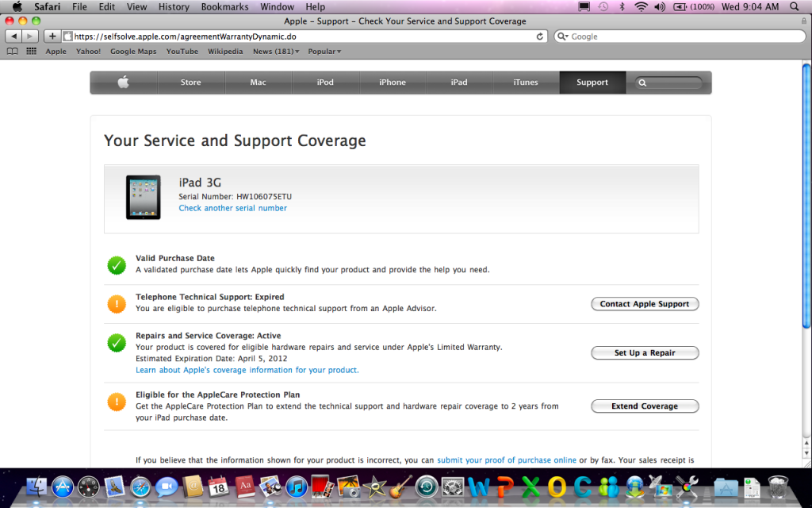Open iMovie star icon in Dock
This screenshot has height=508, width=812.
coord(374,487)
